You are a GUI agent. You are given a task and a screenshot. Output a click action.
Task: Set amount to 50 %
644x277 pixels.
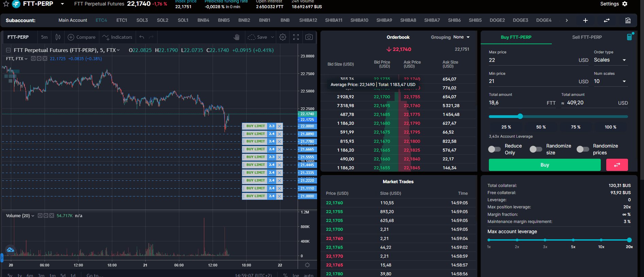pos(541,127)
